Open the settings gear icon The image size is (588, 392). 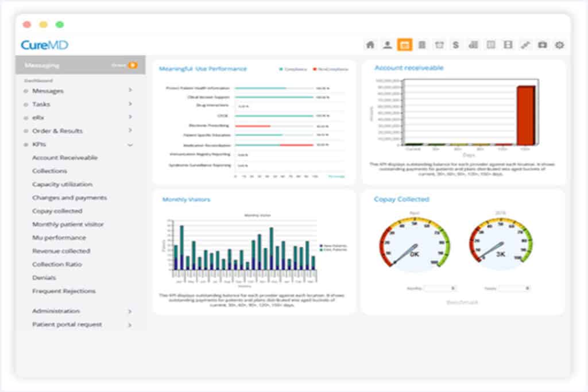559,45
